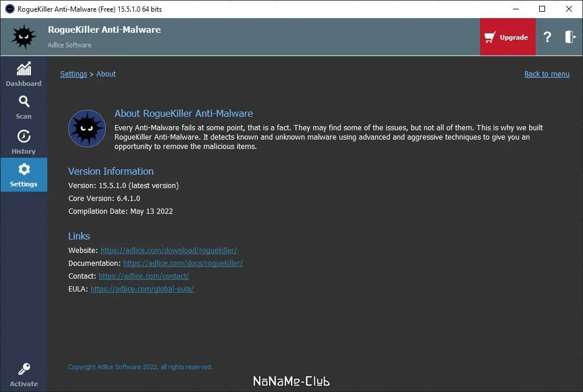Image resolution: width=583 pixels, height=392 pixels.
Task: Maximize the RogueKiller window
Action: click(x=542, y=9)
